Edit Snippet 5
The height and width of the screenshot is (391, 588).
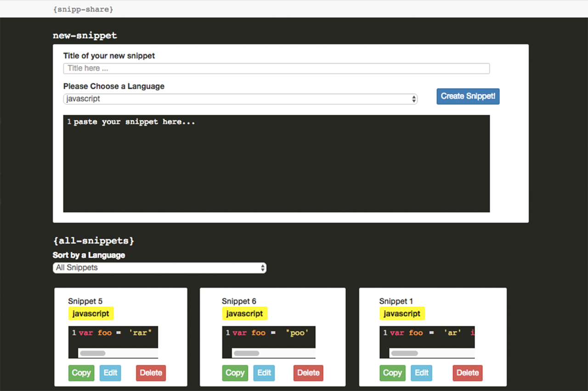pos(110,373)
